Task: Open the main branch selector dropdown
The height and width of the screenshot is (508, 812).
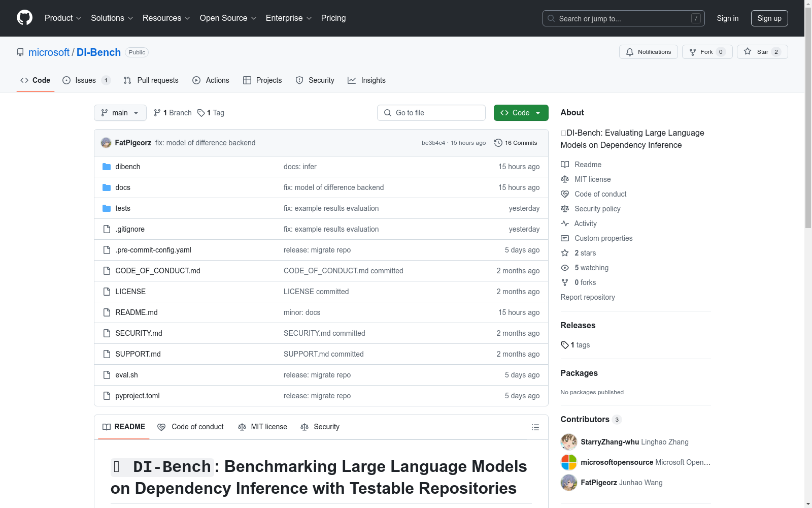Action: tap(120, 113)
